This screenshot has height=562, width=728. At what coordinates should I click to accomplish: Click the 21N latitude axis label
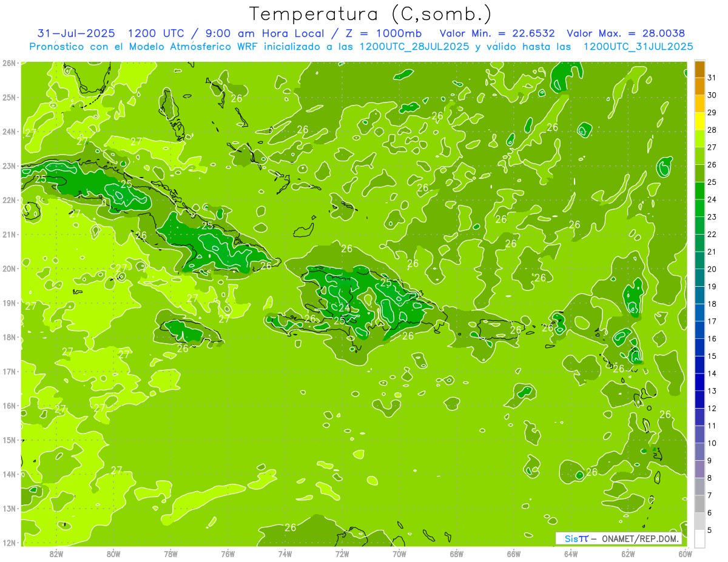(8, 234)
